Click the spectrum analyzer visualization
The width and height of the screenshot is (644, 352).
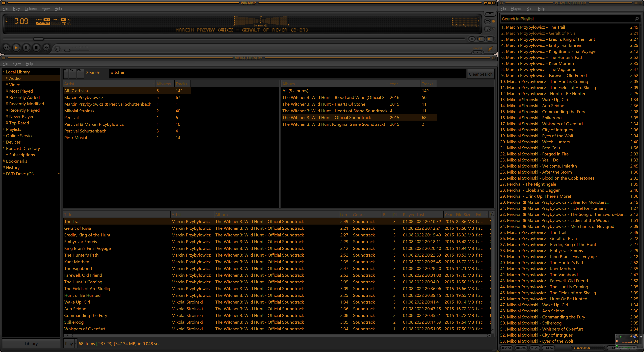coord(465,21)
